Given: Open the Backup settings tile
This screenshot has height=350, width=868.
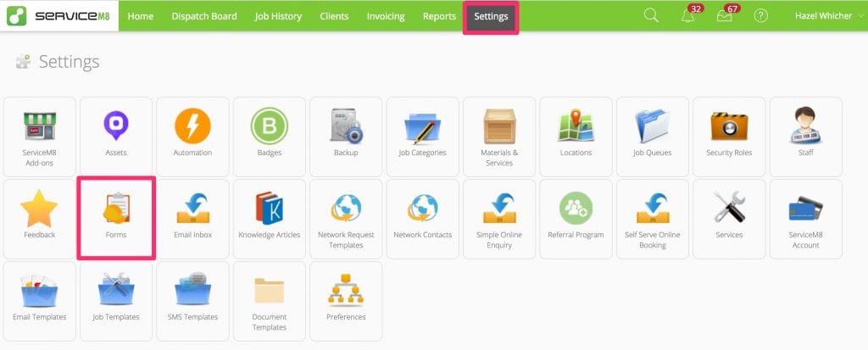Looking at the screenshot, I should [346, 136].
